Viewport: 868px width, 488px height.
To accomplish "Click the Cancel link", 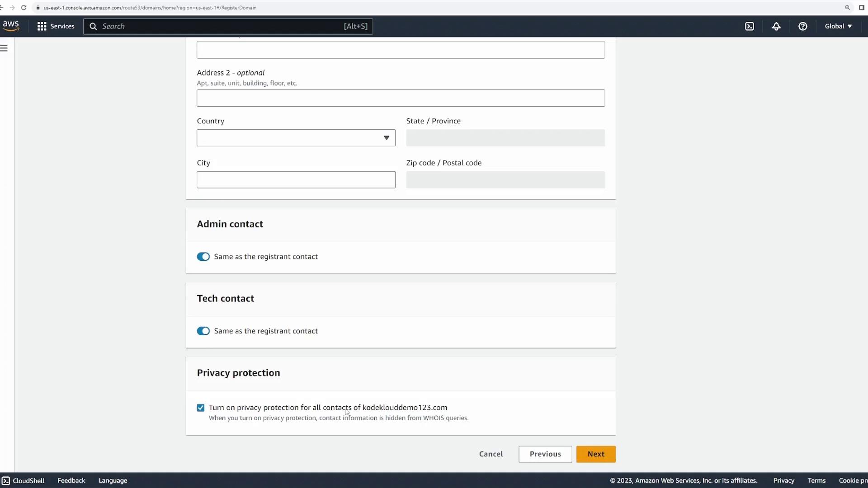I will pos(491,454).
